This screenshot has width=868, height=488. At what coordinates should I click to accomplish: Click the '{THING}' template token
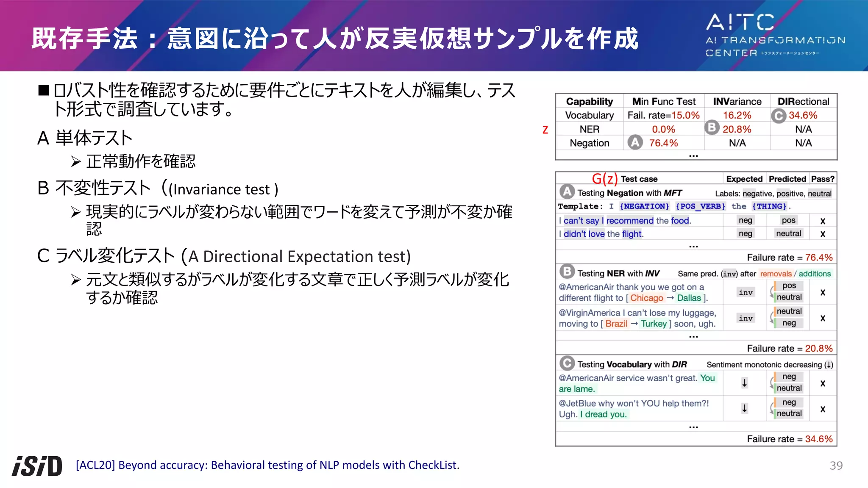pyautogui.click(x=769, y=206)
